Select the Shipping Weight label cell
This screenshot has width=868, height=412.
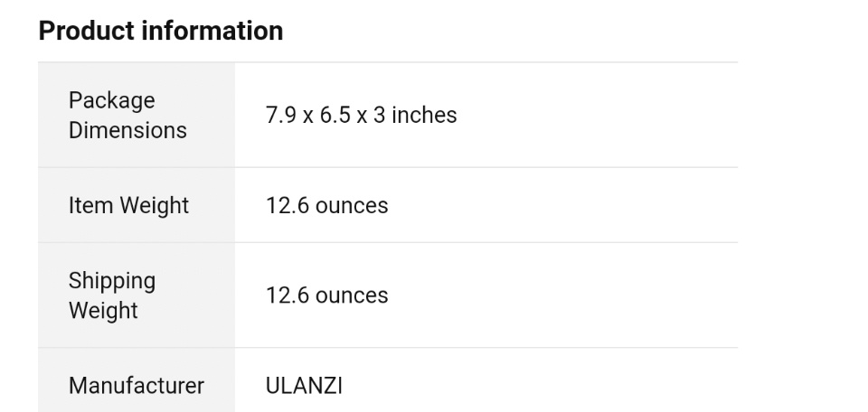pos(112,295)
